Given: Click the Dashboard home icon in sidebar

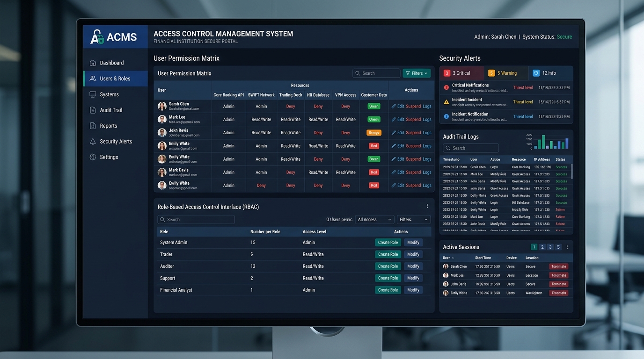Looking at the screenshot, I should click(93, 63).
